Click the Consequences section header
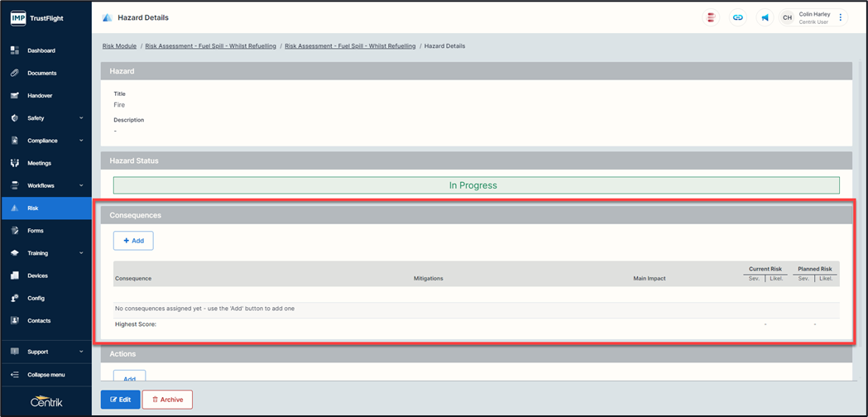The image size is (868, 417). [x=476, y=214]
